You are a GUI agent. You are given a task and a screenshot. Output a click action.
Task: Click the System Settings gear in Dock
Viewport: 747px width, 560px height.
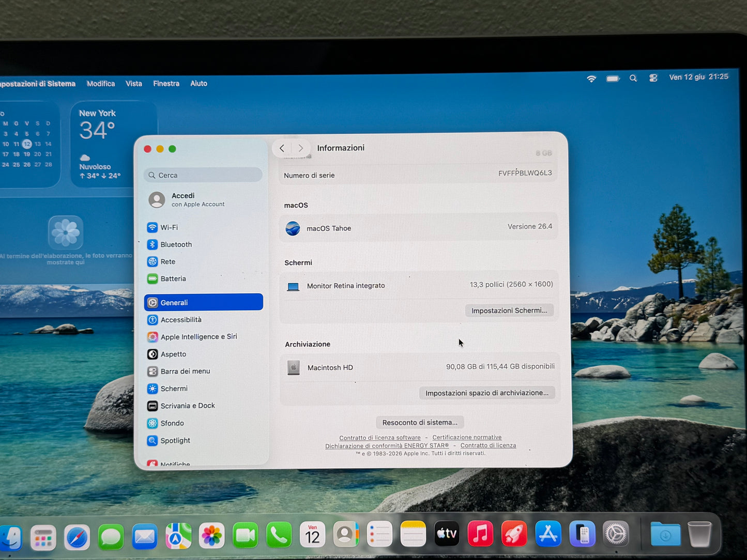(x=616, y=534)
